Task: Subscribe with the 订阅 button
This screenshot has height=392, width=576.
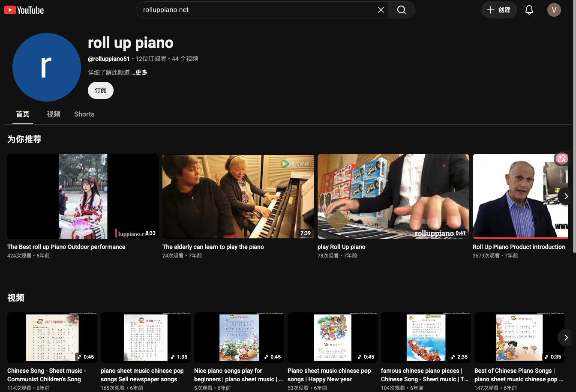Action: [101, 90]
